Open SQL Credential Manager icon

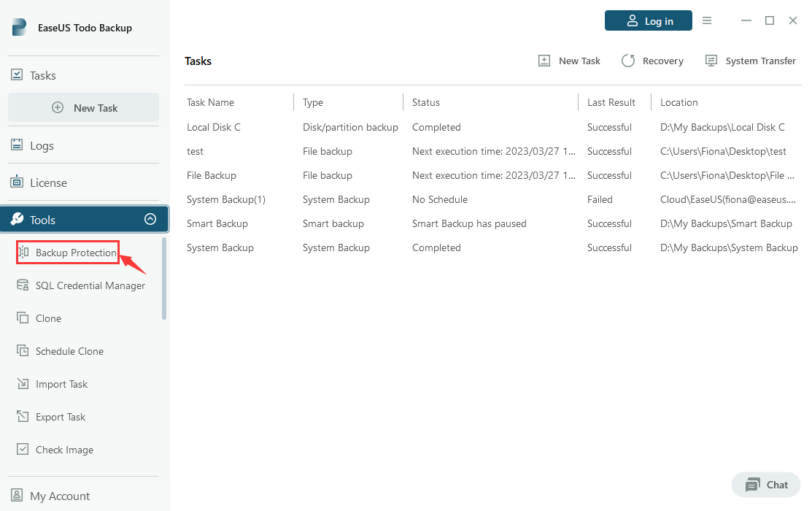coord(23,285)
